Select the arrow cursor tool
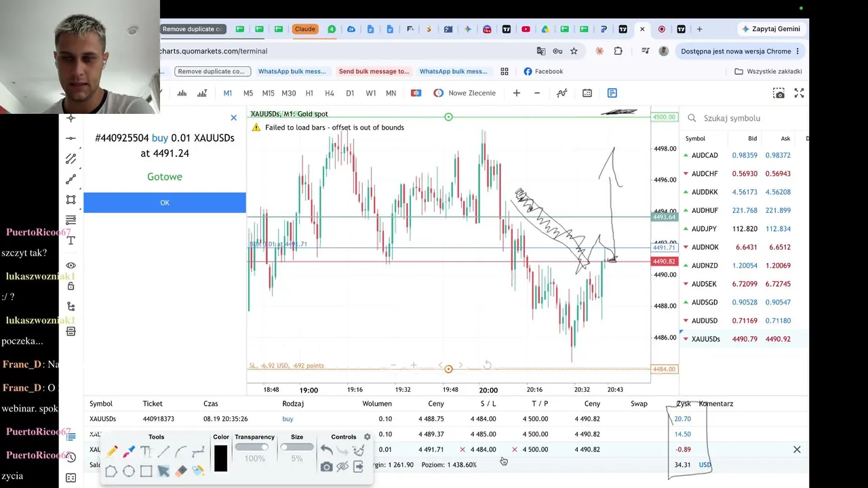The width and height of the screenshot is (868, 488). pyautogui.click(x=163, y=470)
